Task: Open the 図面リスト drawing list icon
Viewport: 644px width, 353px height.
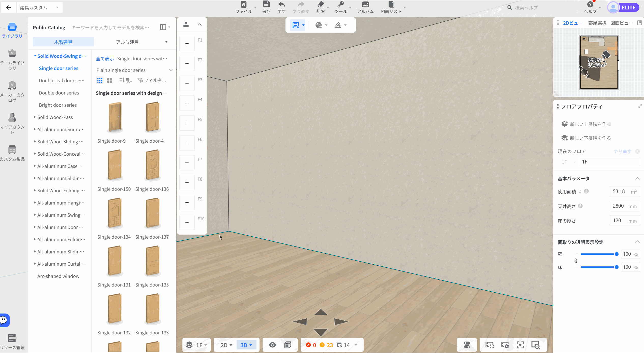Action: (391, 5)
